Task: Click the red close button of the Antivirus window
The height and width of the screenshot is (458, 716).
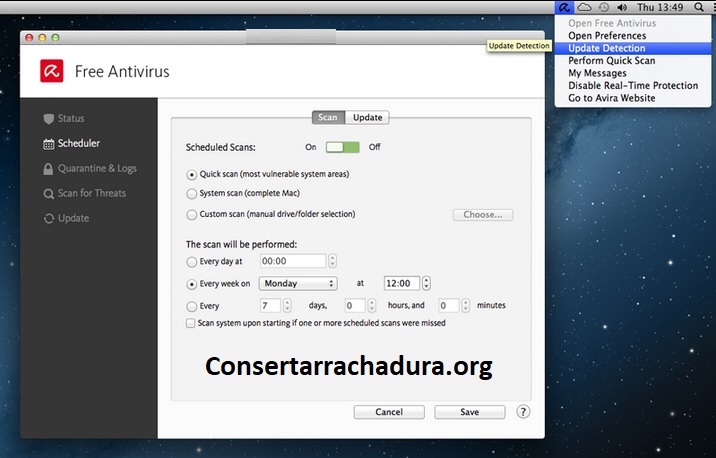Action: (29, 38)
